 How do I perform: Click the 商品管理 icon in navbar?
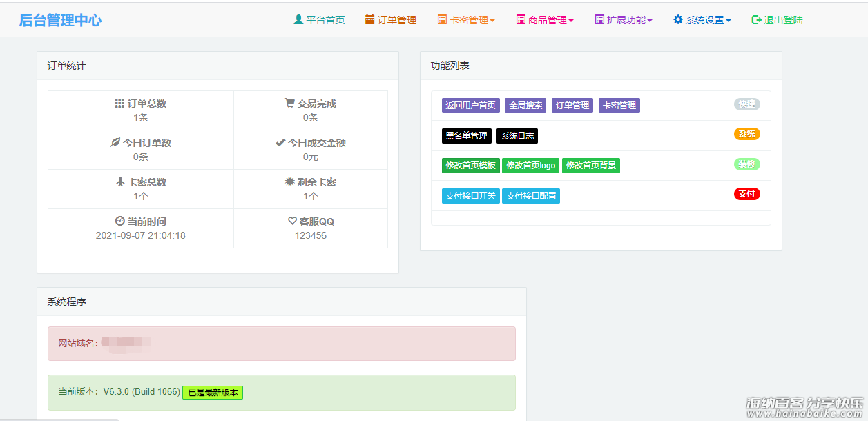pyautogui.click(x=521, y=19)
